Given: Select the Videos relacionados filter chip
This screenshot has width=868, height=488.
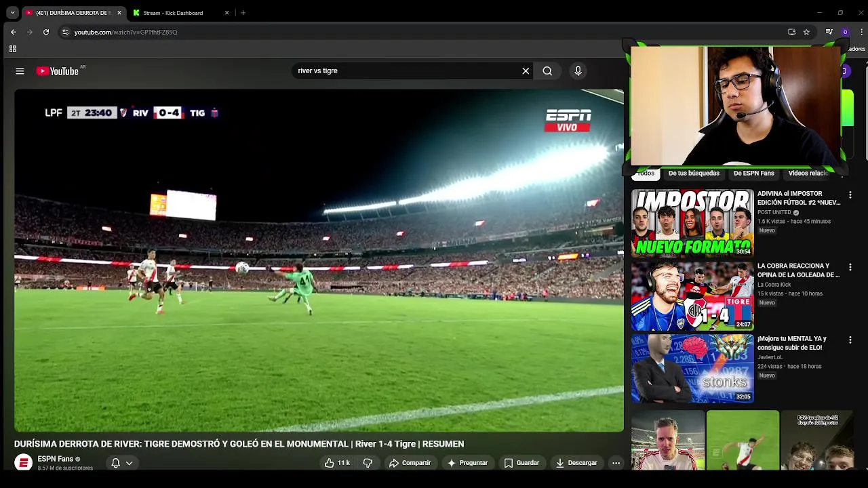Looking at the screenshot, I should tap(808, 174).
